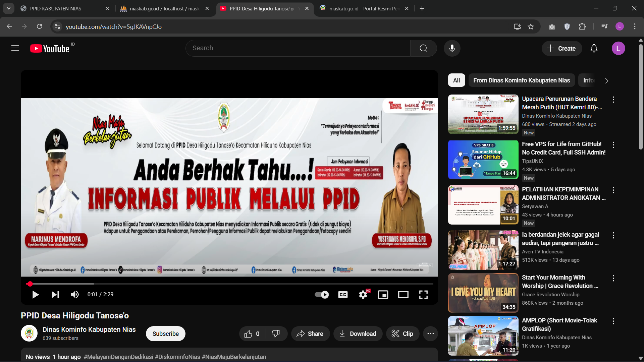Open Upacara Penurunan Bendera video thumbnail

click(x=483, y=114)
